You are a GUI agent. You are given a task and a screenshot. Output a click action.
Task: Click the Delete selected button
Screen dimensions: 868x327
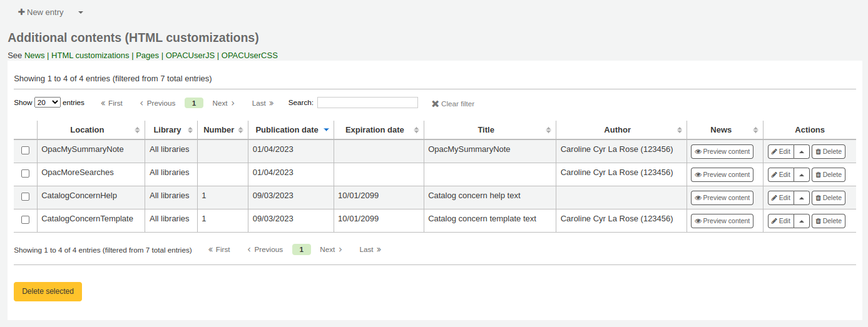(48, 291)
